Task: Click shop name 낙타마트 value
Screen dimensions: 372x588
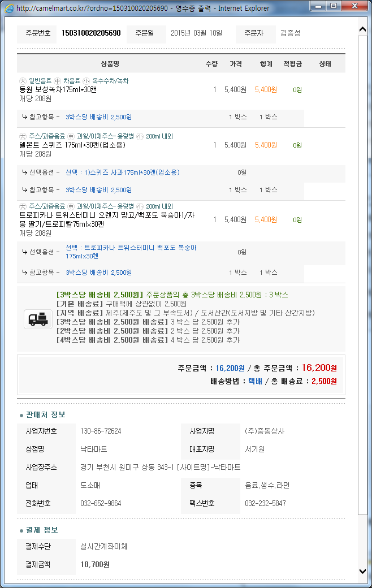Action: [x=94, y=449]
